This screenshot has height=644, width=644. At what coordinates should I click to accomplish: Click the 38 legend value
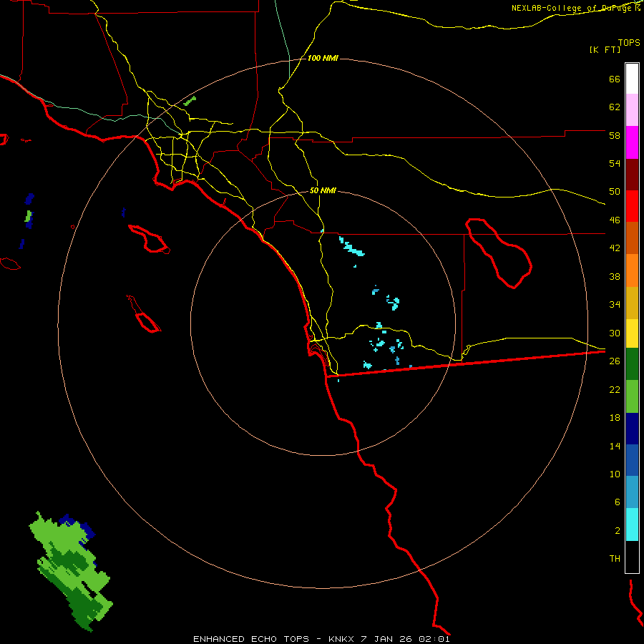click(615, 276)
